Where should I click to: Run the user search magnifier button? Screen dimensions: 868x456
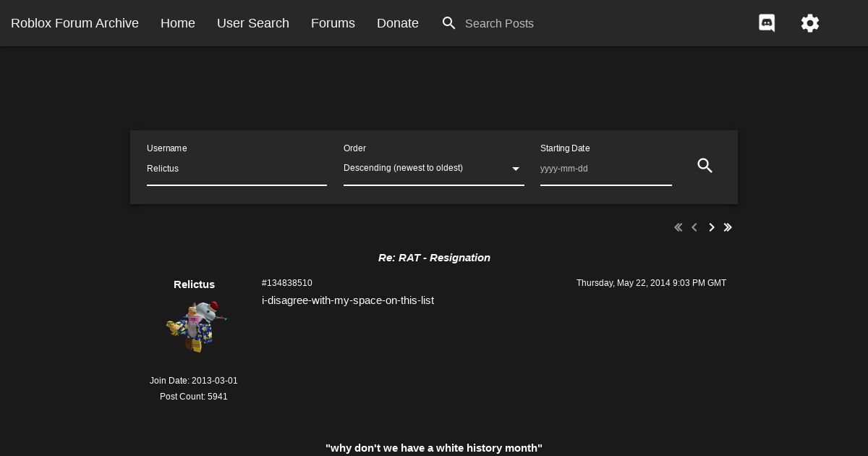[705, 166]
